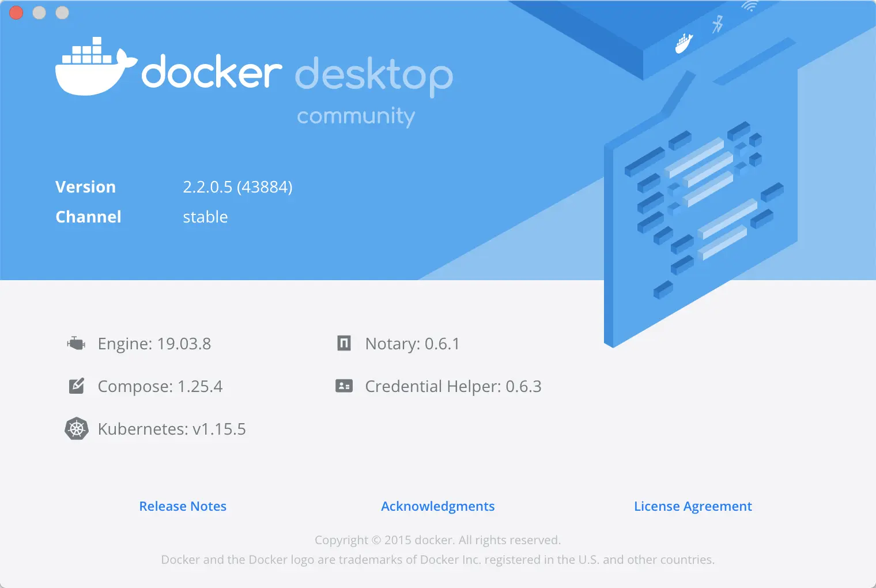Select the Compose pencil icon
Viewport: 876px width, 588px height.
tap(77, 386)
